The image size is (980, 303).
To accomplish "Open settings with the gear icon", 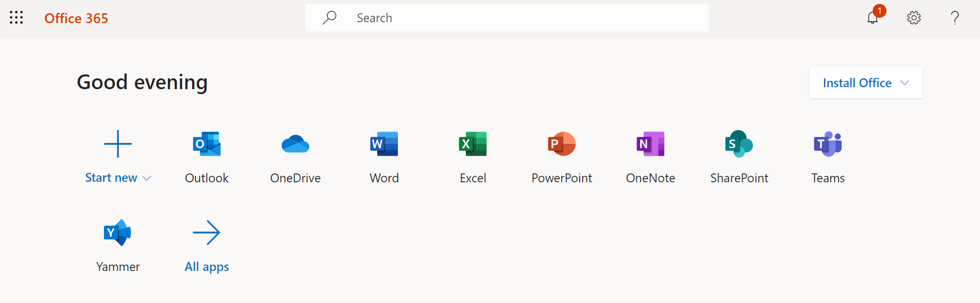I will (914, 18).
